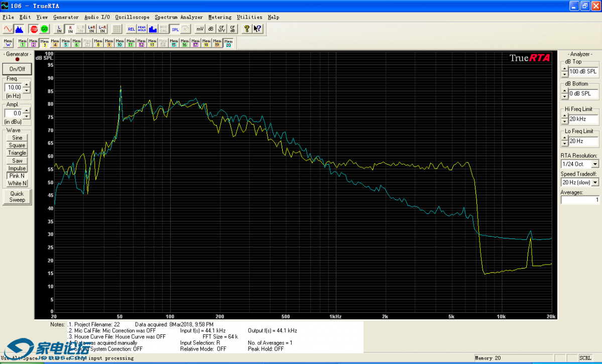Image resolution: width=602 pixels, height=364 pixels.
Task: Click the REL relative mode icon
Action: pos(131,29)
